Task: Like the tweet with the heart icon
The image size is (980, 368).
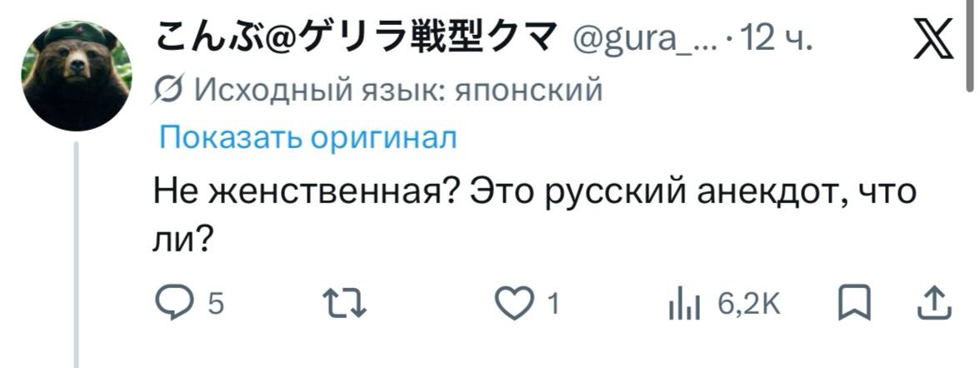Action: 516,304
